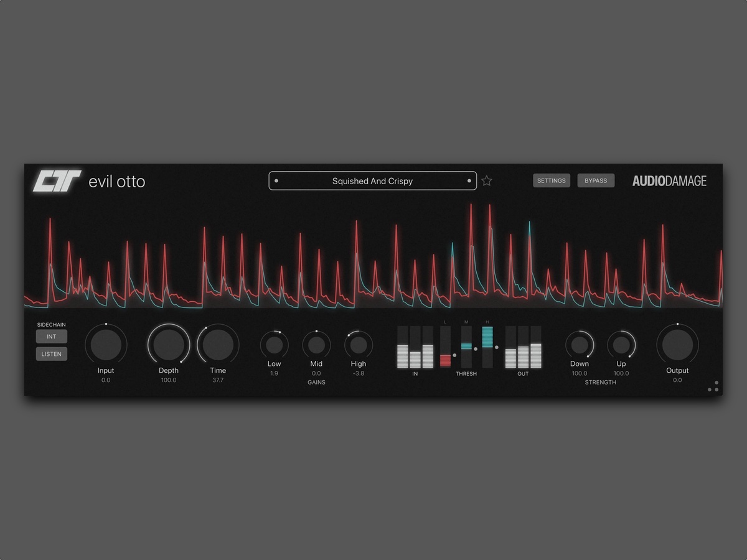The image size is (747, 560).
Task: Click the High gain knob
Action: [359, 345]
